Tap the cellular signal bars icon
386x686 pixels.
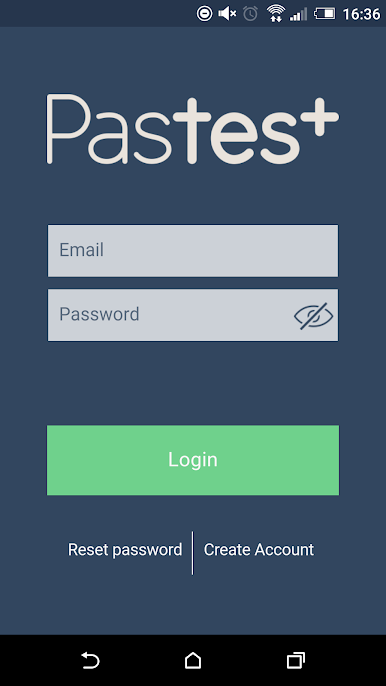coord(298,14)
